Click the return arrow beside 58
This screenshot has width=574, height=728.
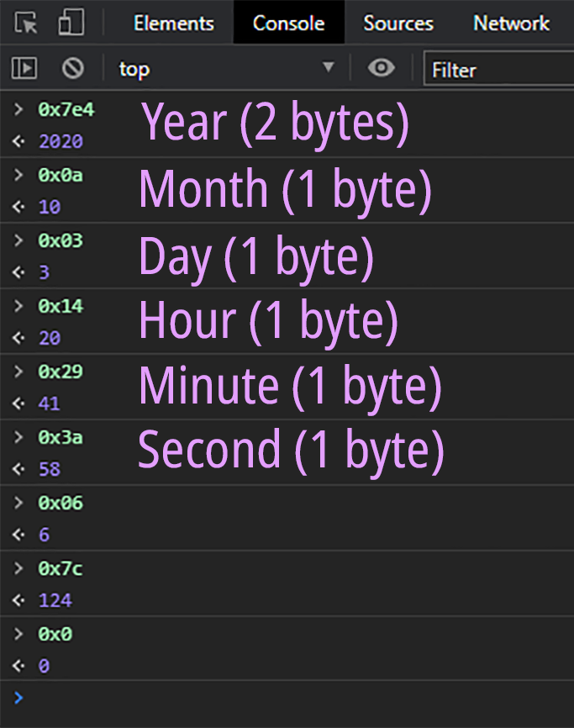(x=18, y=469)
